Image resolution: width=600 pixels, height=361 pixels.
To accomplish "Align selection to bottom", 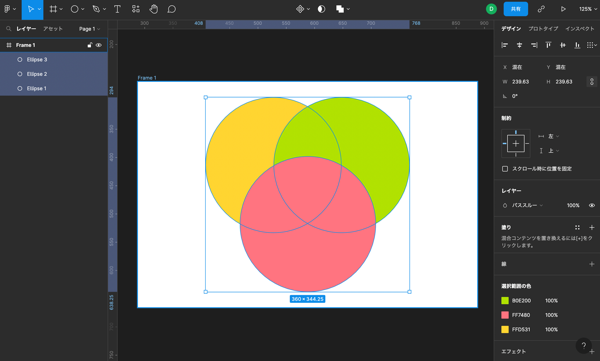I will tap(577, 45).
